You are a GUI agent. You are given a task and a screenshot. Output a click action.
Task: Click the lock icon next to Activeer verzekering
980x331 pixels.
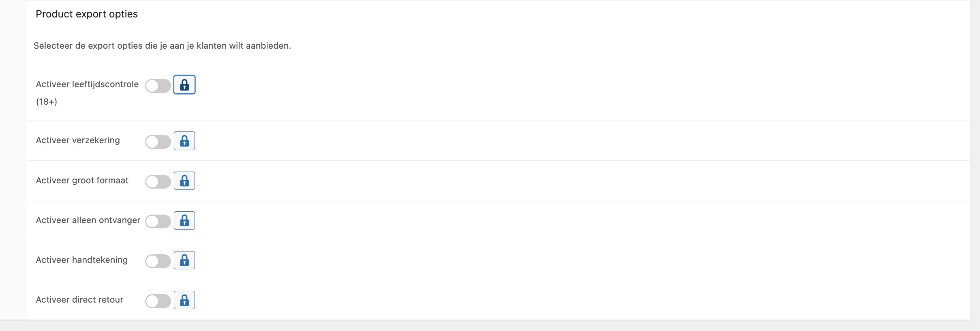click(184, 141)
